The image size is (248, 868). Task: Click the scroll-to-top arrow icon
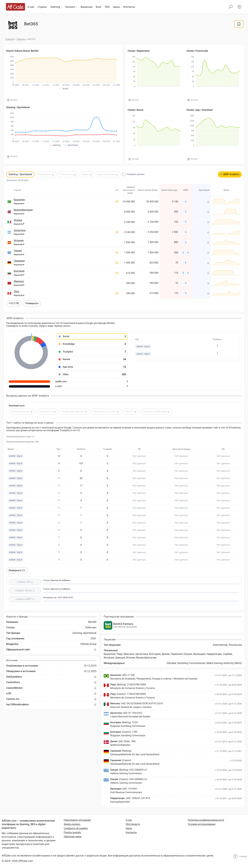(235, 856)
